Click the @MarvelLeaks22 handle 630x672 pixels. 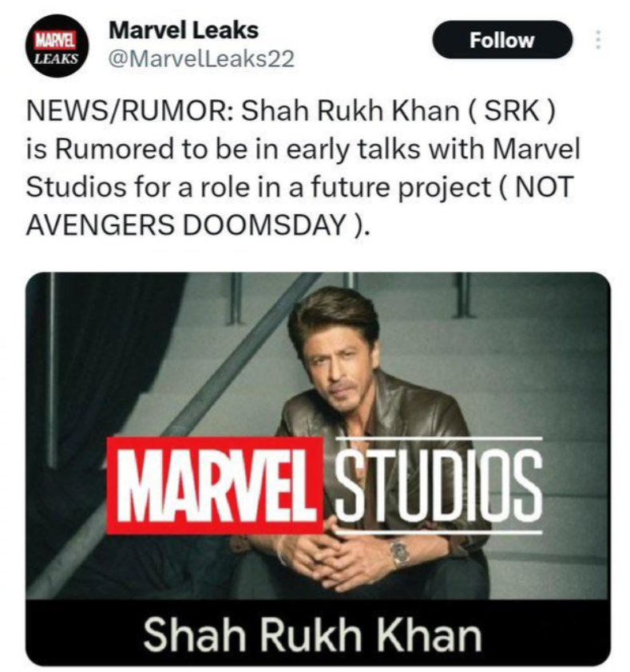pos(201,58)
